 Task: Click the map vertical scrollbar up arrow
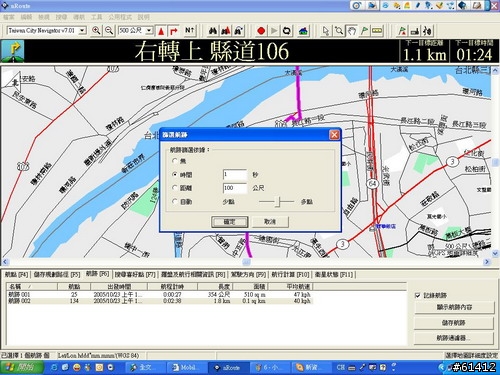click(495, 70)
